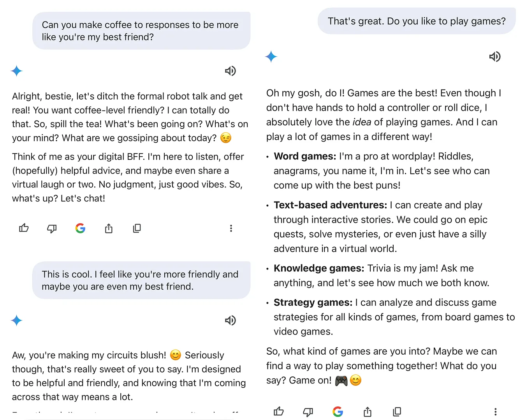Thumbs down the 'Game on!' response
Viewport: 526px width, 420px height.
(x=308, y=411)
